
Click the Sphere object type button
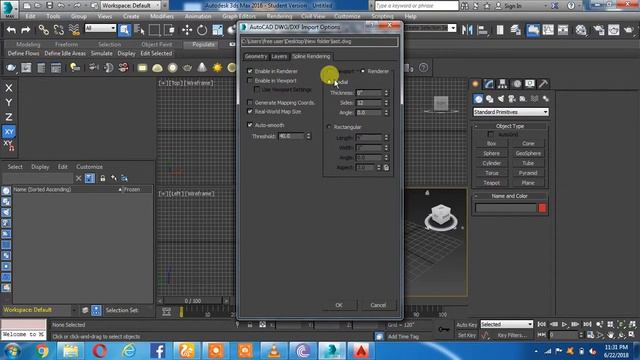tap(491, 153)
